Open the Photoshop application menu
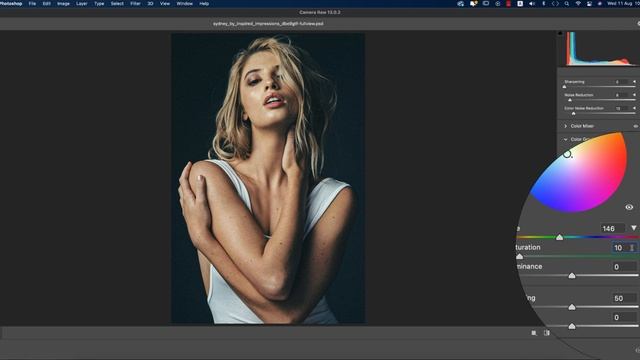The image size is (640, 360). [x=11, y=4]
